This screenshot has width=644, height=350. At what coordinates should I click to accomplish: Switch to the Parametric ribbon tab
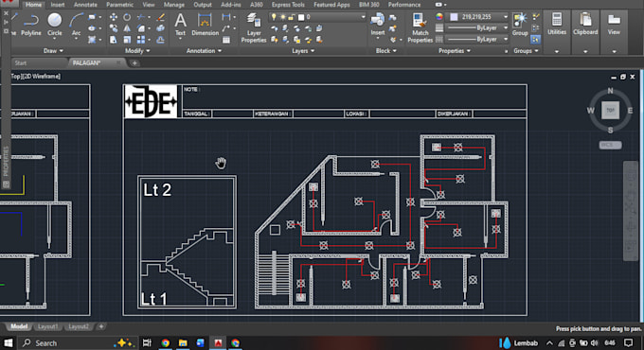[x=119, y=5]
